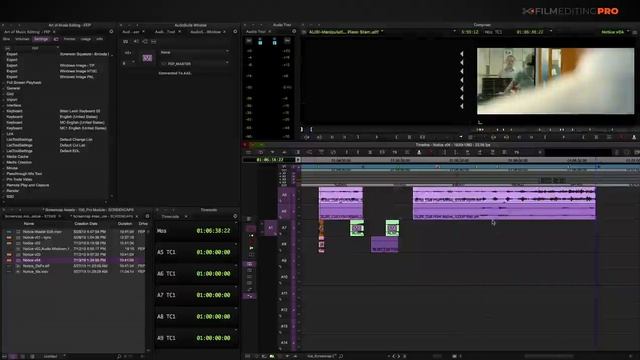
Task: Select the Timecode tab in the Timecode window
Action: click(170, 216)
